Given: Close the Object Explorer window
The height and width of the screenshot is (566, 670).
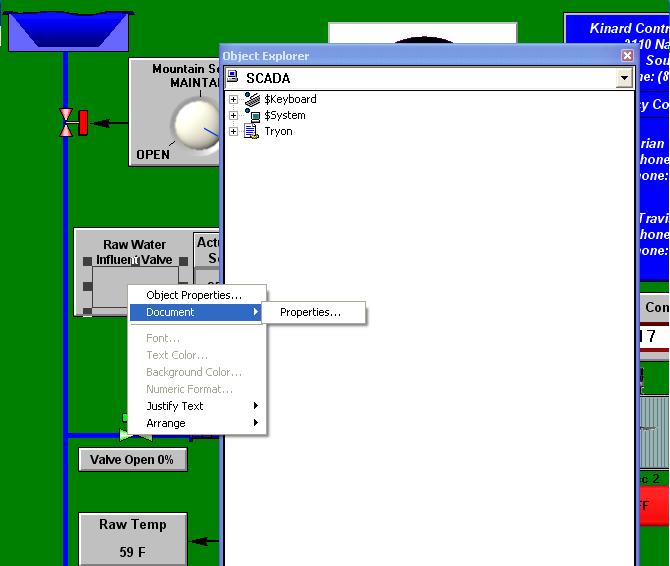Looking at the screenshot, I should coord(627,56).
